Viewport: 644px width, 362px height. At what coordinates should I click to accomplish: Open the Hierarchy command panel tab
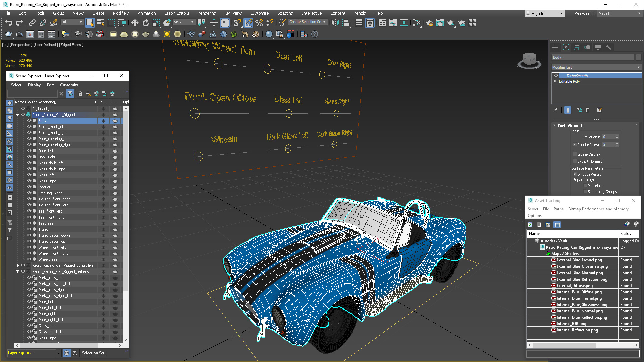tap(577, 47)
